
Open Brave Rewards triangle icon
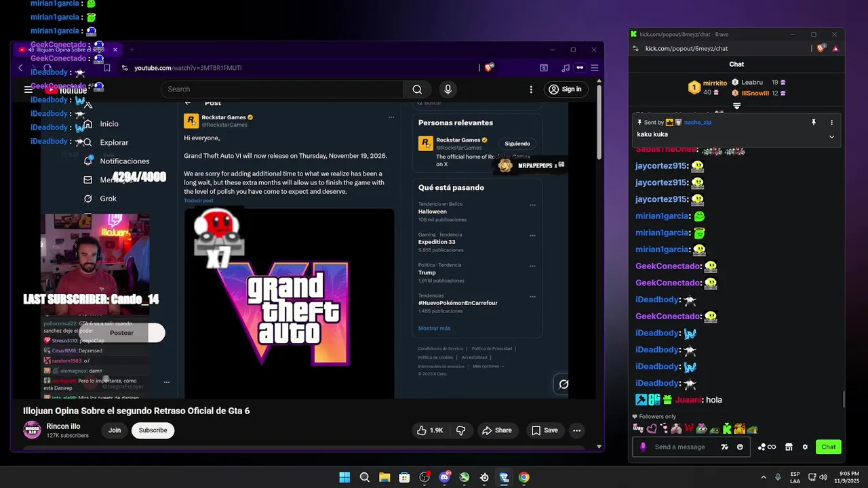click(x=835, y=48)
